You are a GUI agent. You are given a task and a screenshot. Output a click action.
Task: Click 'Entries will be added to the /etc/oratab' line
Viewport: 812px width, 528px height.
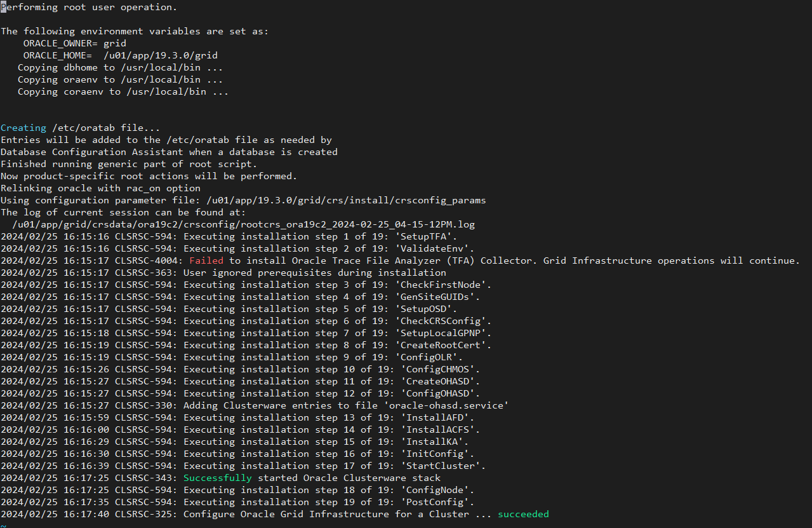point(166,140)
